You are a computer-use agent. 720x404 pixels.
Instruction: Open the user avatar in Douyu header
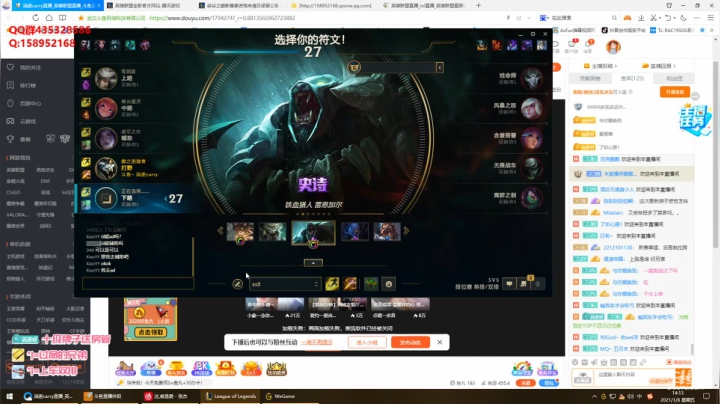click(613, 46)
